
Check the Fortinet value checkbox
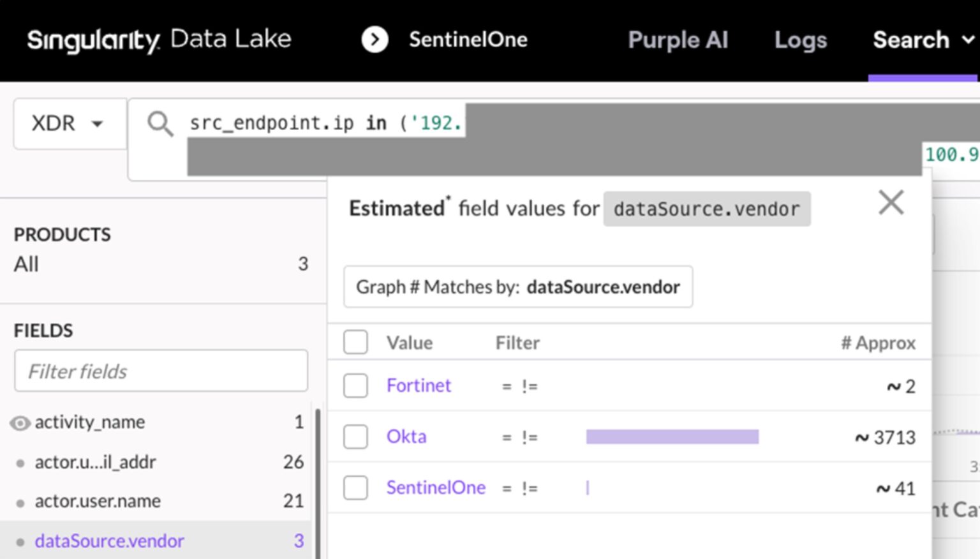355,386
